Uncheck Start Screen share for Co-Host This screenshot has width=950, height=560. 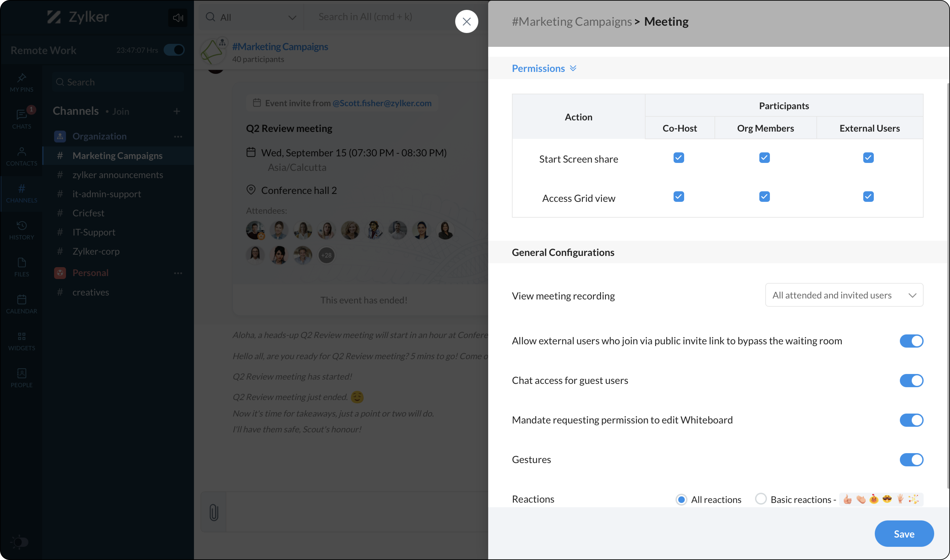tap(679, 158)
